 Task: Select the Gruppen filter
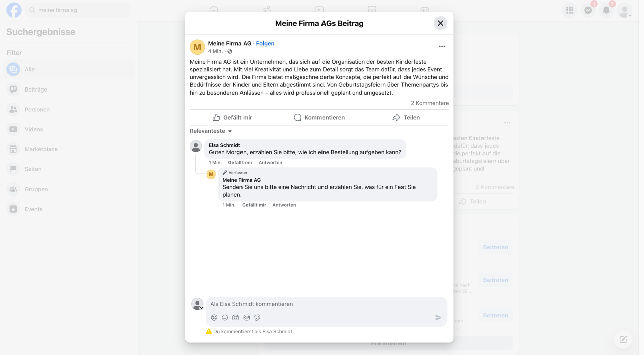(x=70, y=189)
